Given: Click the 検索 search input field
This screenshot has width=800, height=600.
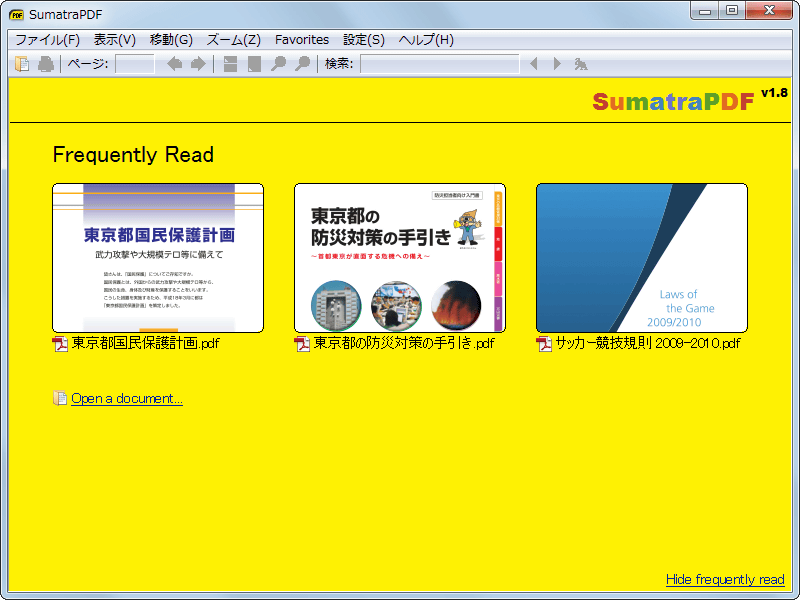Looking at the screenshot, I should (x=440, y=64).
